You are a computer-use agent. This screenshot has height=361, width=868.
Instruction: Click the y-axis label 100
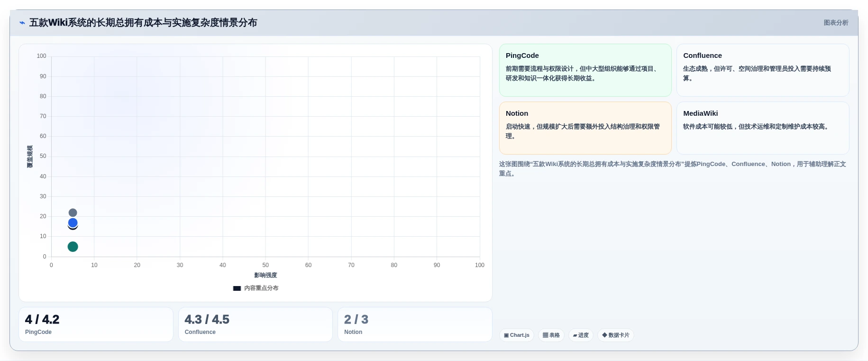click(x=41, y=56)
